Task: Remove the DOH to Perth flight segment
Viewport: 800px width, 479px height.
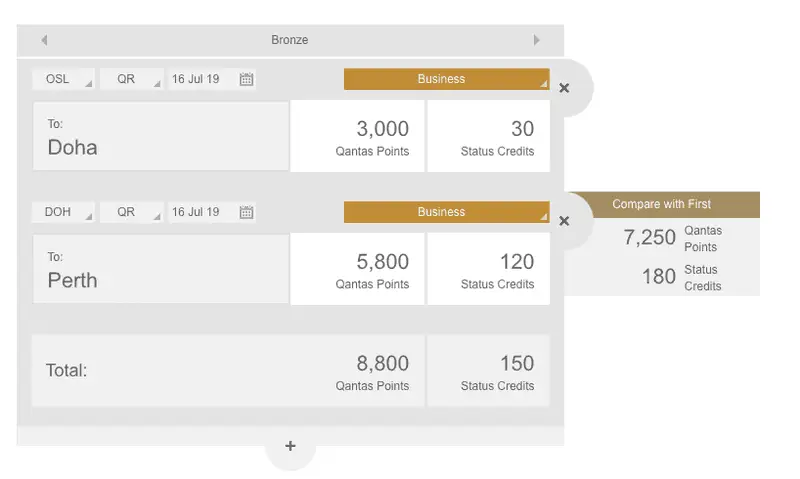Action: [x=564, y=221]
